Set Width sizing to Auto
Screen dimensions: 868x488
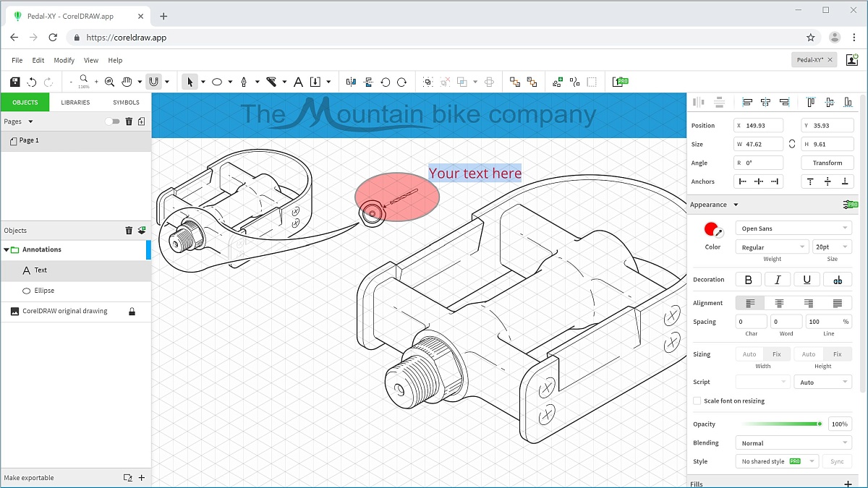click(x=749, y=354)
